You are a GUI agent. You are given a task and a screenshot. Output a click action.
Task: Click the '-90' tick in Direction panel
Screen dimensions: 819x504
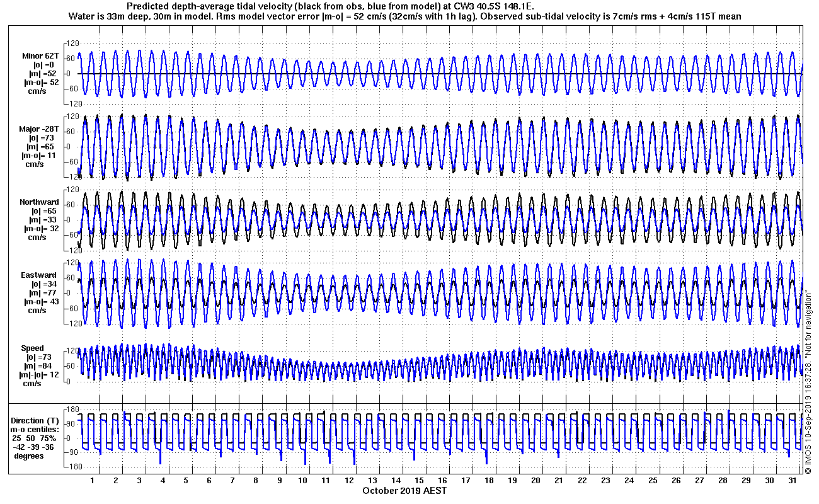point(71,452)
